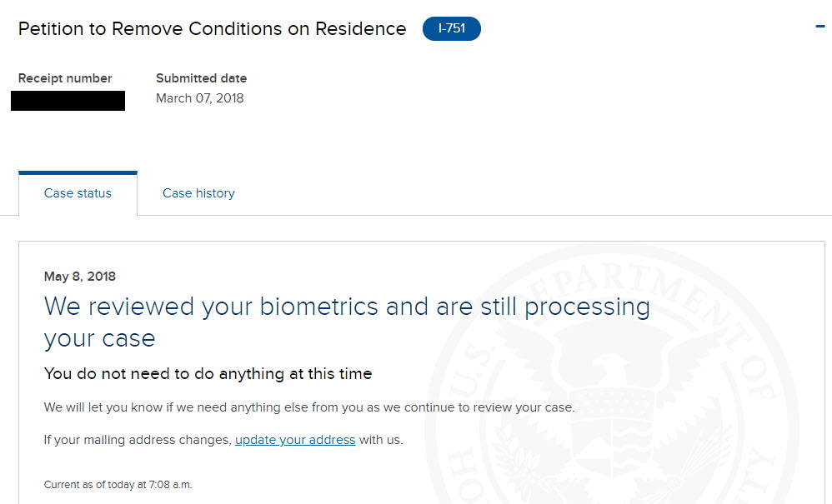Click the Submitted date label
Image resolution: width=832 pixels, height=504 pixels.
(201, 78)
